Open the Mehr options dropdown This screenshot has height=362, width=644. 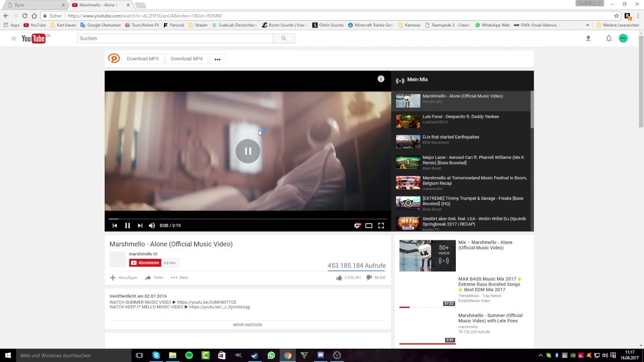coord(179,278)
